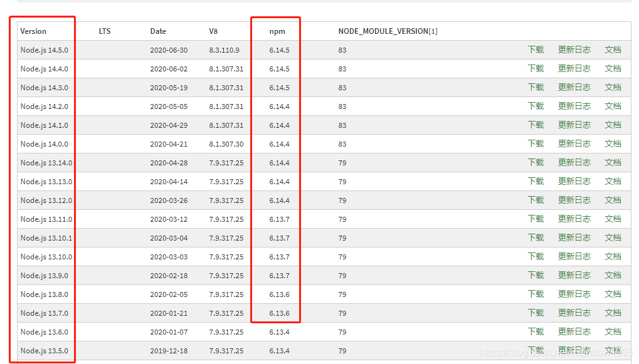Click the LTS column header
The height and width of the screenshot is (364, 639).
pos(105,31)
